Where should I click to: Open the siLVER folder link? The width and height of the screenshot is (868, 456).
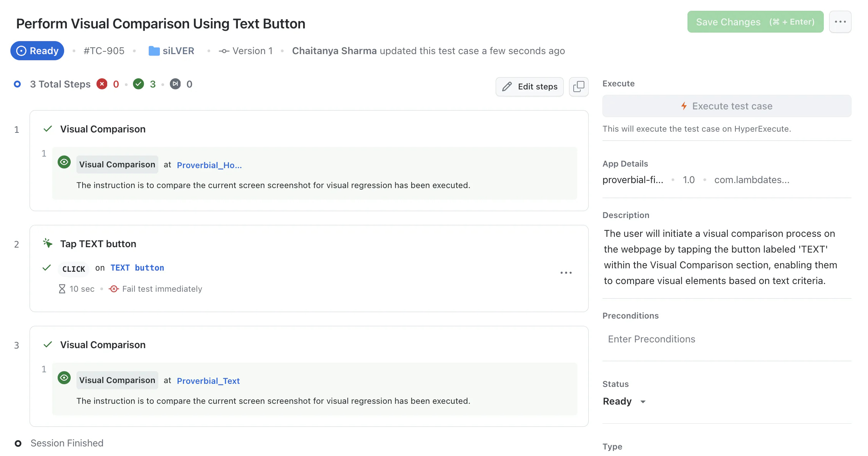pyautogui.click(x=178, y=51)
